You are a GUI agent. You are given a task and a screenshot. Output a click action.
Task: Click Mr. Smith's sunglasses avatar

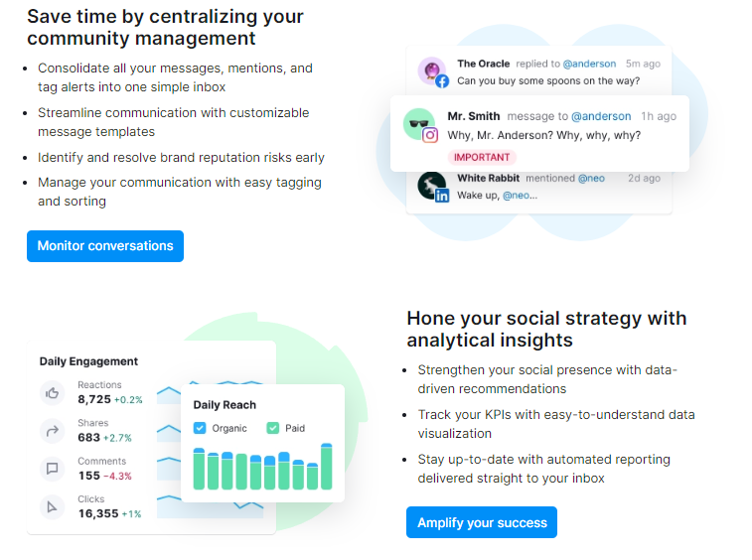(x=418, y=124)
